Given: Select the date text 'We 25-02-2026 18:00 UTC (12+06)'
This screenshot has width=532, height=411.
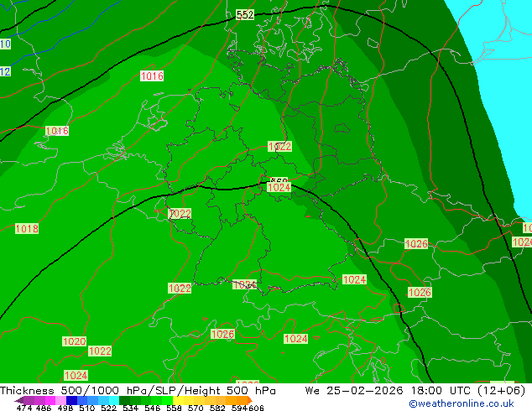Looking at the screenshot, I should click(415, 391).
